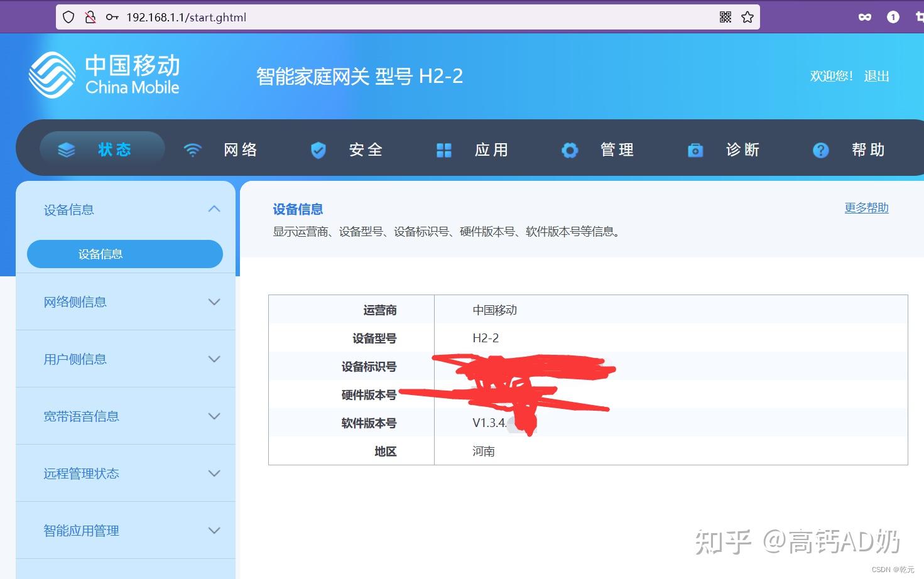
Task: Click the China Mobile logo
Action: coord(104,75)
